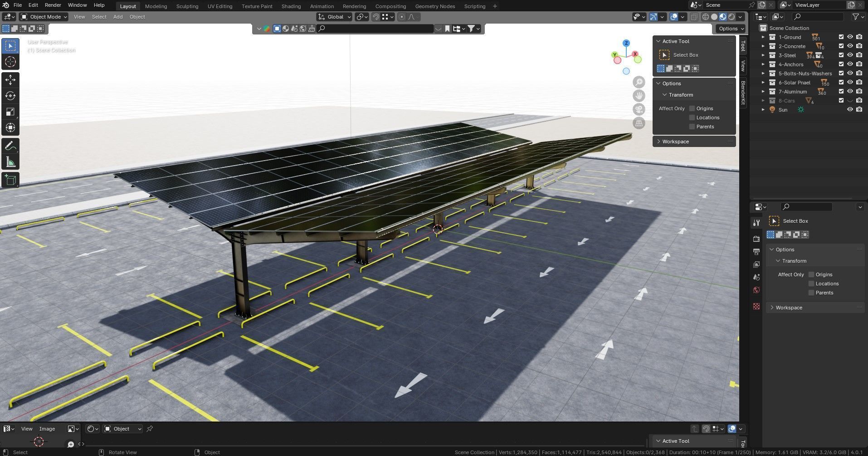This screenshot has width=868, height=456.
Task: Uncheck 8-Cars collection checkbox
Action: (841, 101)
